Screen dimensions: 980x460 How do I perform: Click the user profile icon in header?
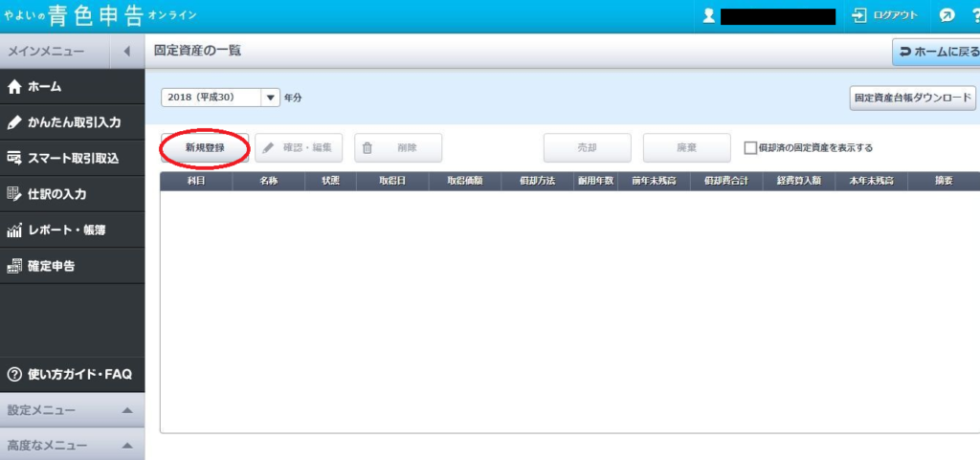point(708,16)
